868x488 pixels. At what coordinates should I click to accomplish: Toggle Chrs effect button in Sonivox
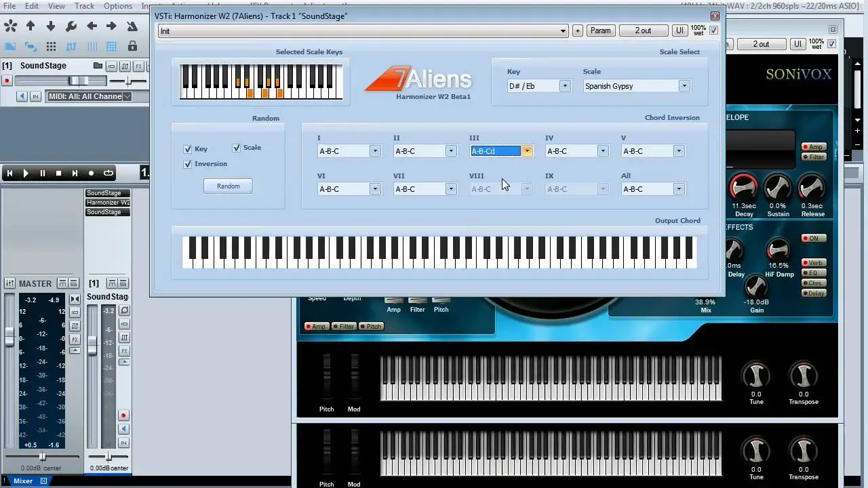[813, 283]
